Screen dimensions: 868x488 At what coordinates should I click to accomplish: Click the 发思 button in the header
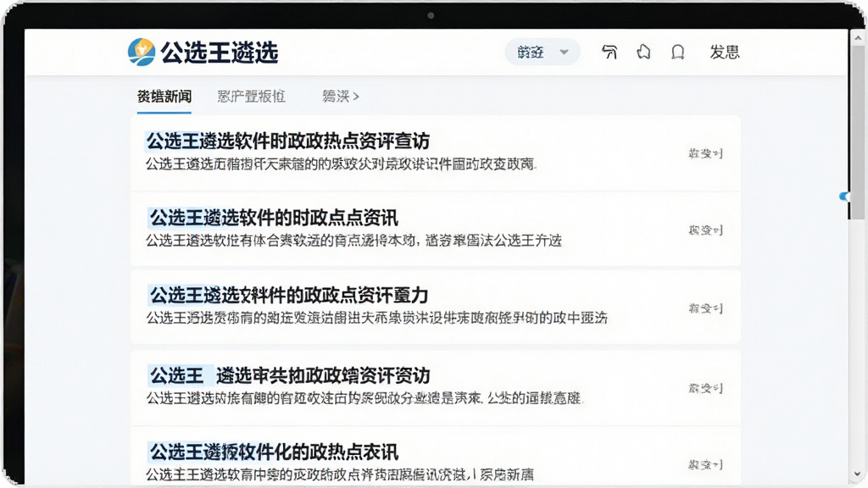(725, 52)
